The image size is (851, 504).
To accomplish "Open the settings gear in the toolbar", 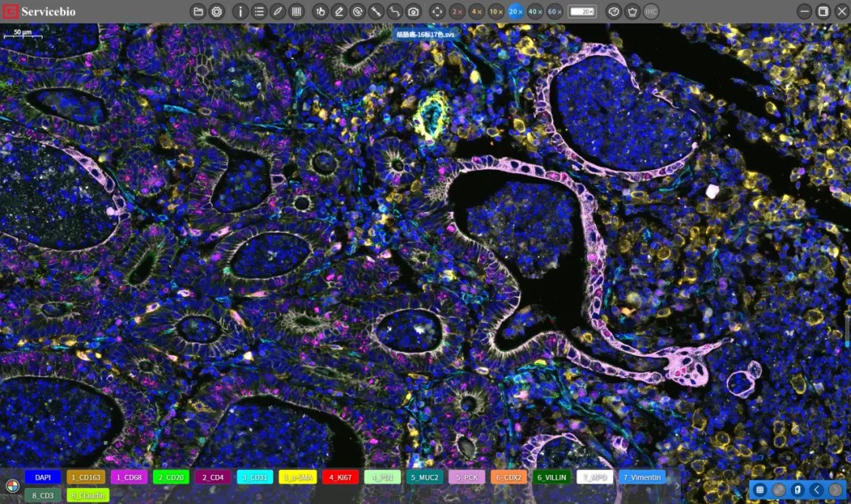I will [x=217, y=12].
